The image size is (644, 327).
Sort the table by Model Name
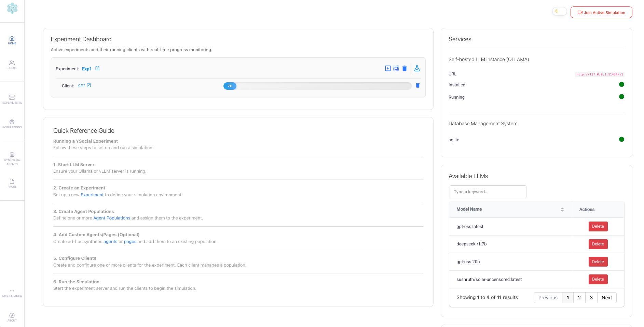(562, 209)
